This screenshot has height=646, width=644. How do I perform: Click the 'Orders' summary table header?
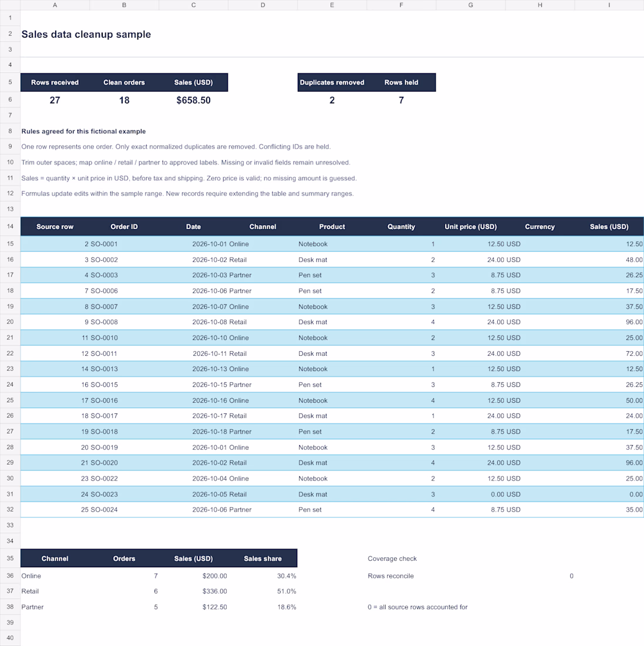(124, 558)
